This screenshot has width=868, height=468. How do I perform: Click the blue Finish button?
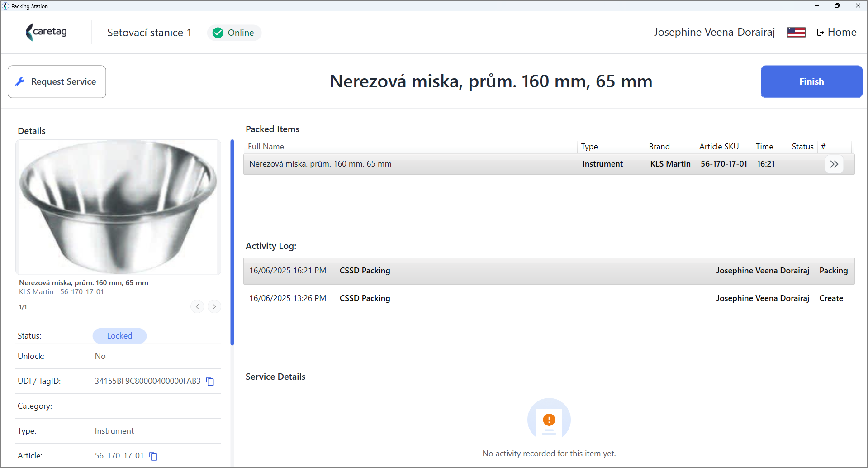tap(811, 82)
